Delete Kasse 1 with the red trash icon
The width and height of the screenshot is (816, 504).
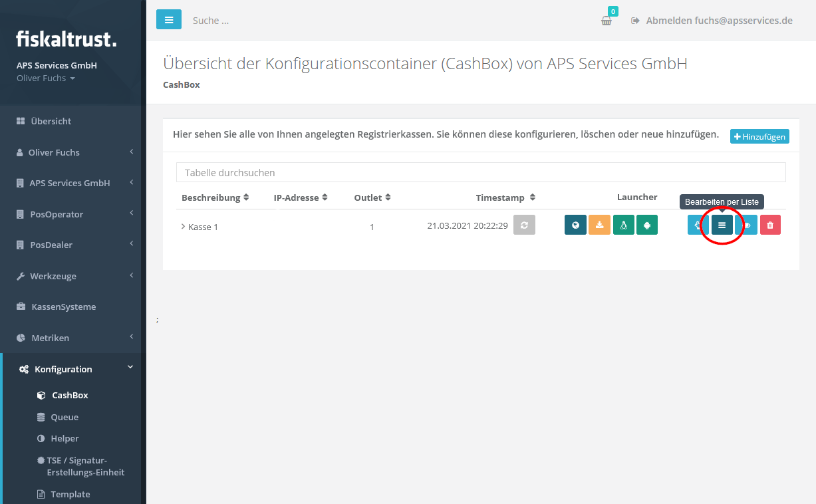point(770,225)
